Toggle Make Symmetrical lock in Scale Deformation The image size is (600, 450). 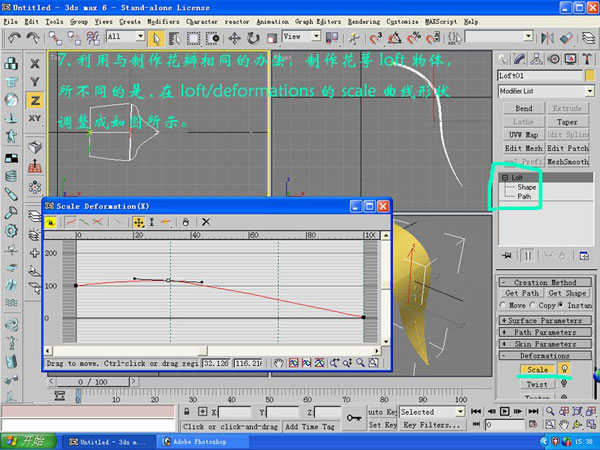pos(51,222)
